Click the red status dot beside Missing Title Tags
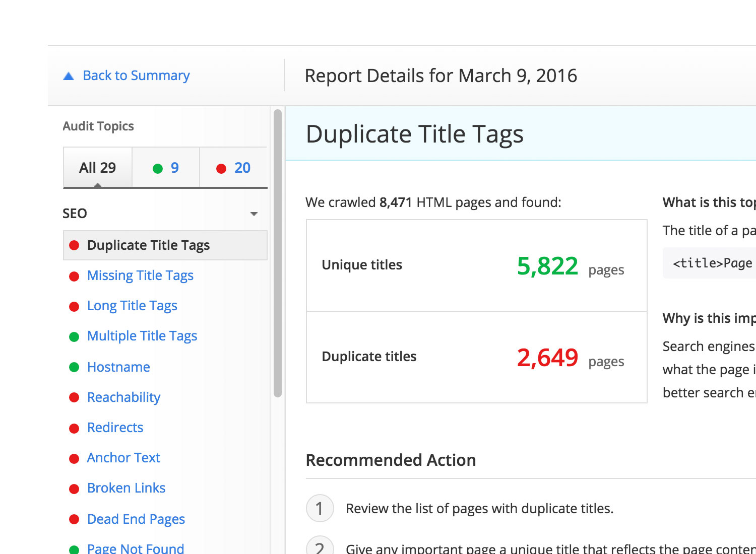This screenshot has width=756, height=554. click(x=74, y=276)
